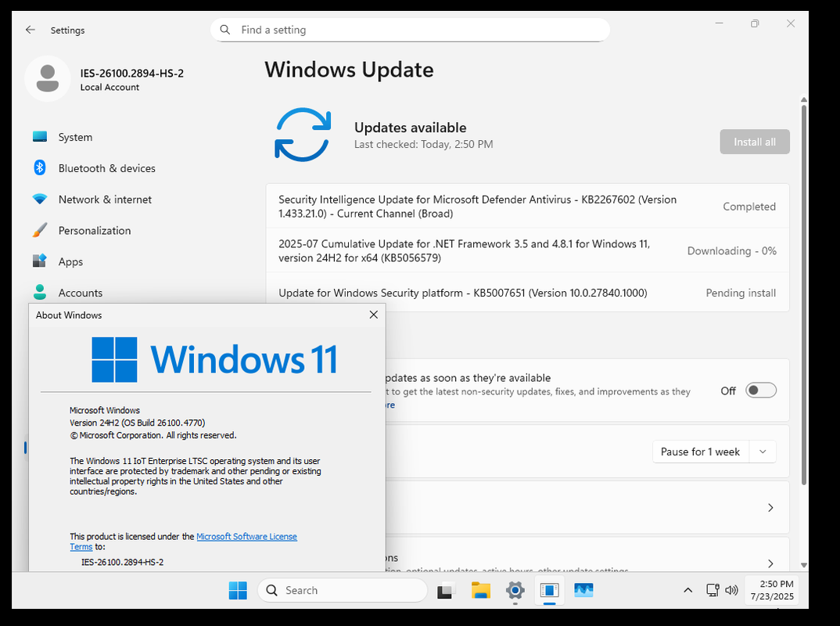The image size is (840, 626).
Task: Open the Apps settings category
Action: coord(70,261)
